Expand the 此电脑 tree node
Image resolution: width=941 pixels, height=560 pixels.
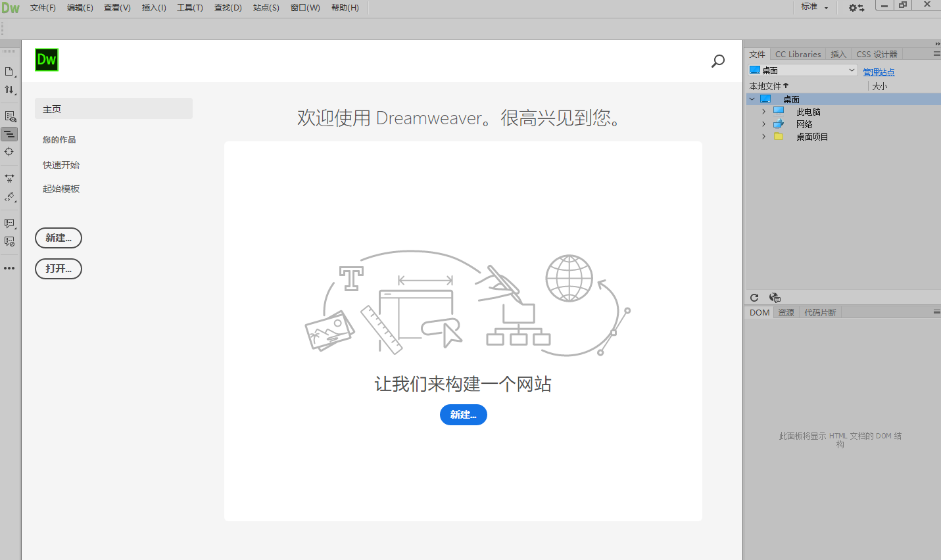[x=763, y=111]
